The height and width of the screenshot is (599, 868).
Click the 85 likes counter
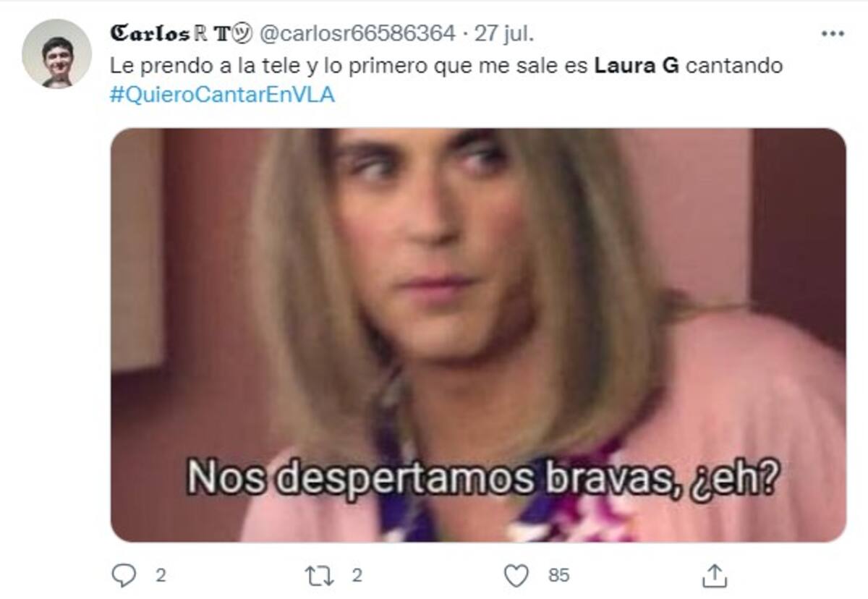coord(558,576)
